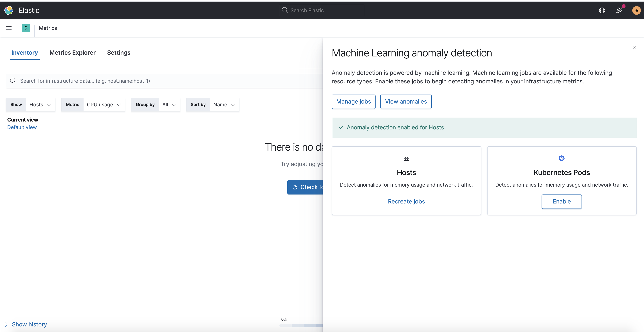Click the green D space avatar
The width and height of the screenshot is (644, 332).
[26, 28]
